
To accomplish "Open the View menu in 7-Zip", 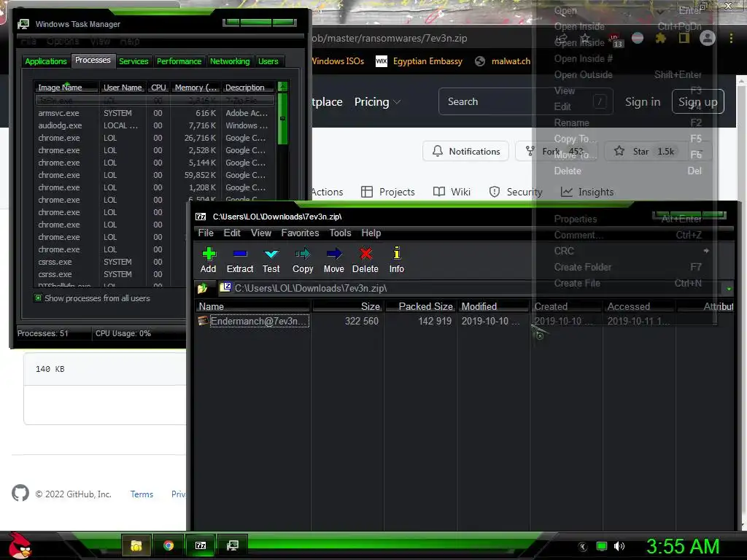I will [x=261, y=233].
